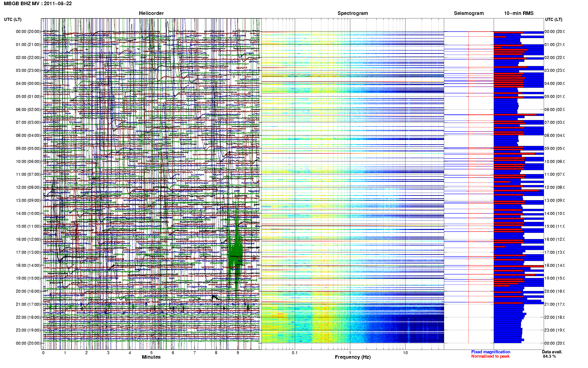Click the '21:00 (17:00)' left time label
The image size is (588, 368).
28,304
